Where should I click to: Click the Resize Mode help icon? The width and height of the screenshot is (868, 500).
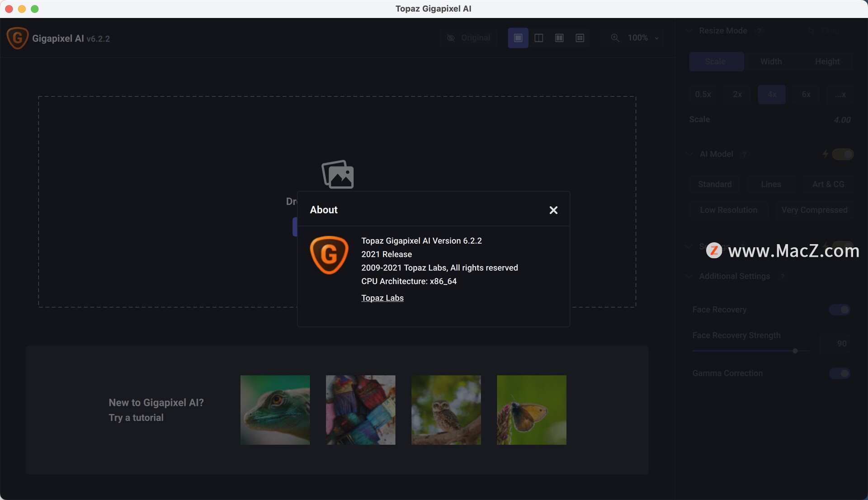tap(759, 31)
